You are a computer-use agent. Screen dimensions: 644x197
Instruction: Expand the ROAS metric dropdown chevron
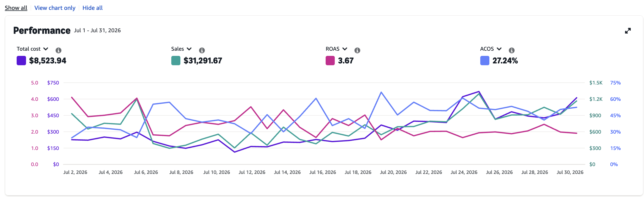click(x=345, y=49)
